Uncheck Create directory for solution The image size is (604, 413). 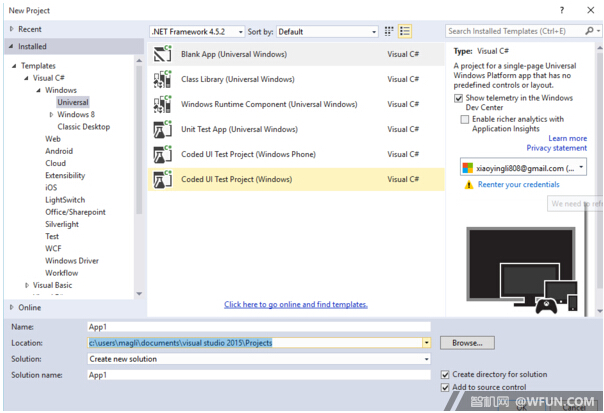pyautogui.click(x=446, y=375)
